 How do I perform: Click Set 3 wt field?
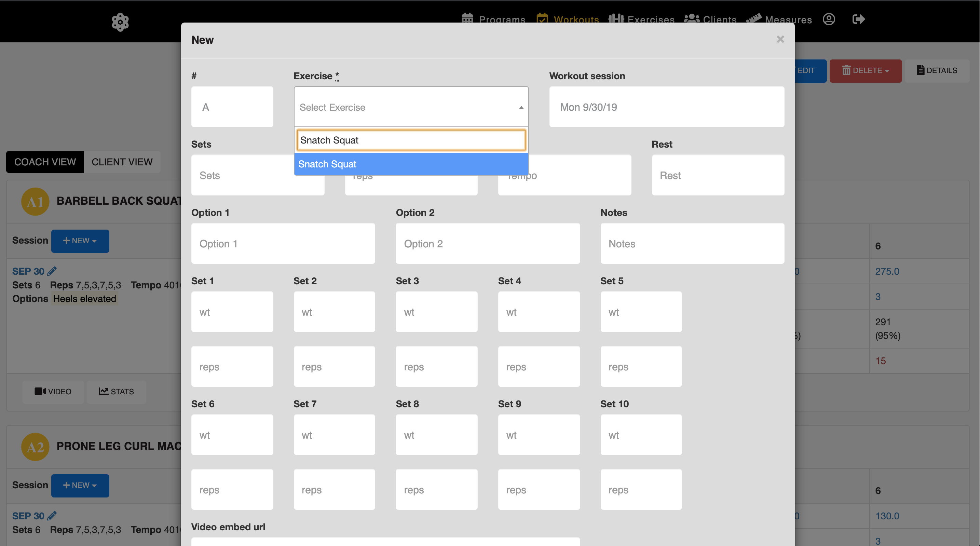pyautogui.click(x=436, y=312)
